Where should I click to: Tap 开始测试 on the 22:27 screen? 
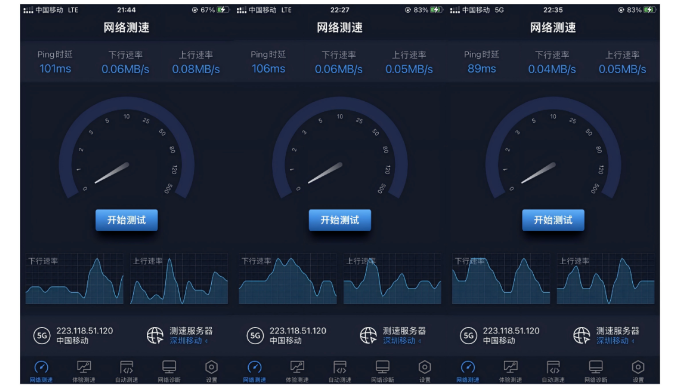pyautogui.click(x=340, y=220)
